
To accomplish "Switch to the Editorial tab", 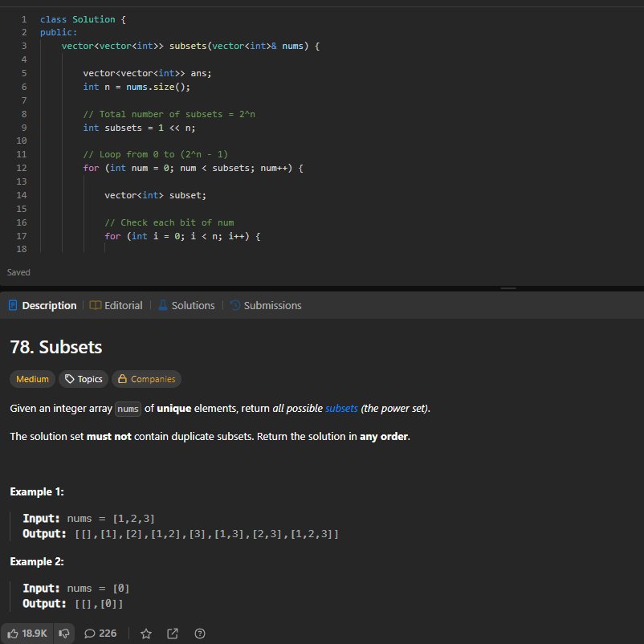I will pos(116,306).
